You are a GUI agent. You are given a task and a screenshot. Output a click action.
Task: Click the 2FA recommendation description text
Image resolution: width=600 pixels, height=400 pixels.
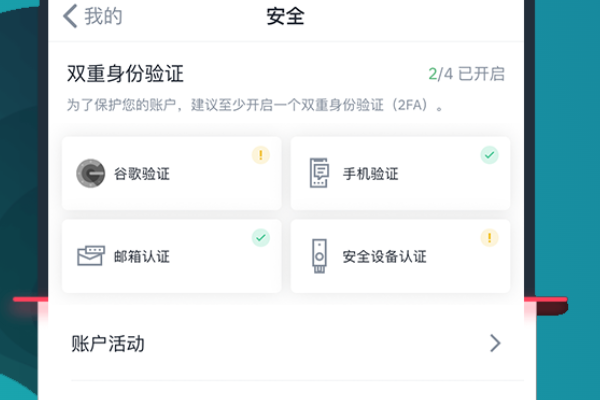pos(255,104)
